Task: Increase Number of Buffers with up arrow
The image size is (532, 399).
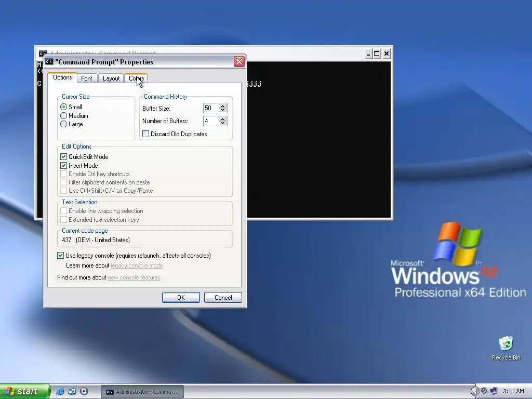Action: click(x=222, y=119)
